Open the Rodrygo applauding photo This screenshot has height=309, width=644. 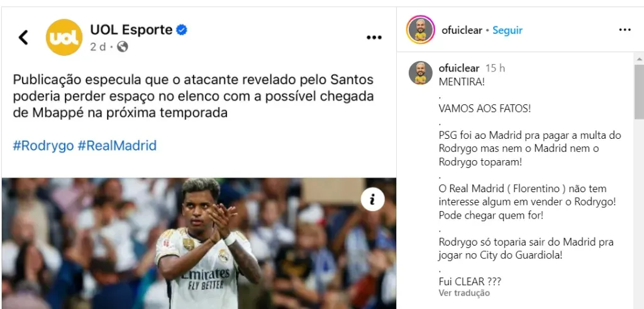(x=199, y=243)
